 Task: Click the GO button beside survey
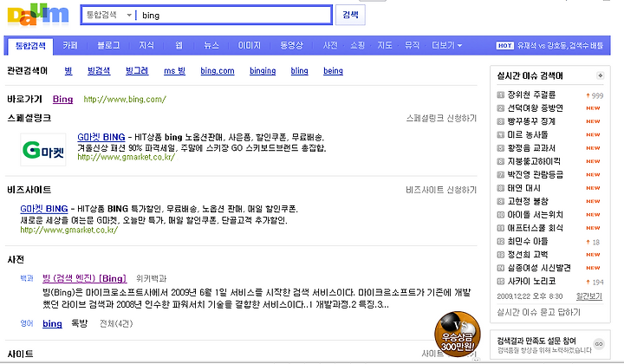click(599, 344)
